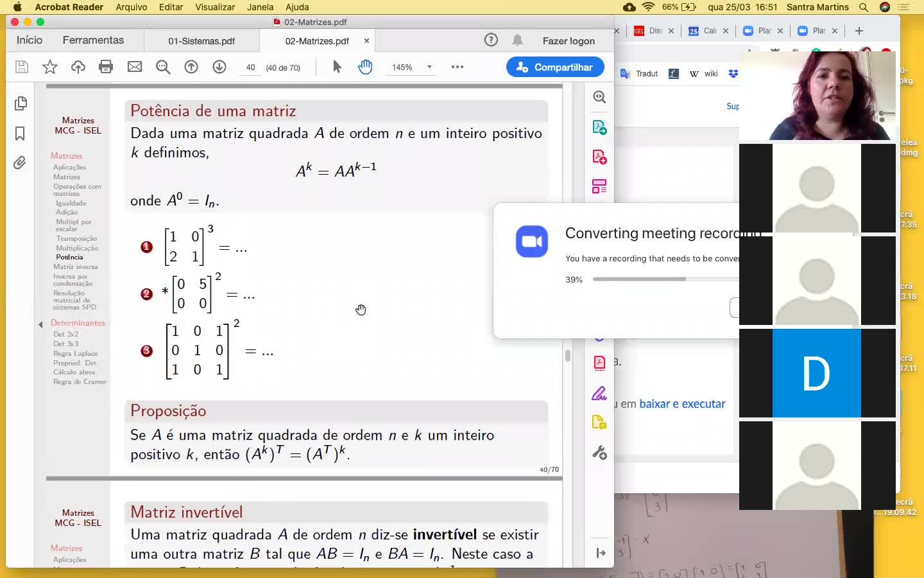Image resolution: width=924 pixels, height=578 pixels.
Task: Go to previous page with up arrow
Action: (x=191, y=67)
